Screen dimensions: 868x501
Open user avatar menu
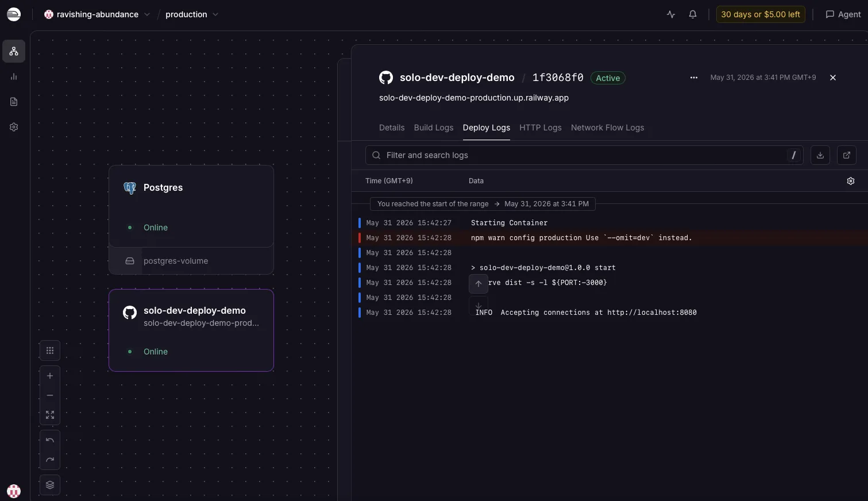[14, 491]
